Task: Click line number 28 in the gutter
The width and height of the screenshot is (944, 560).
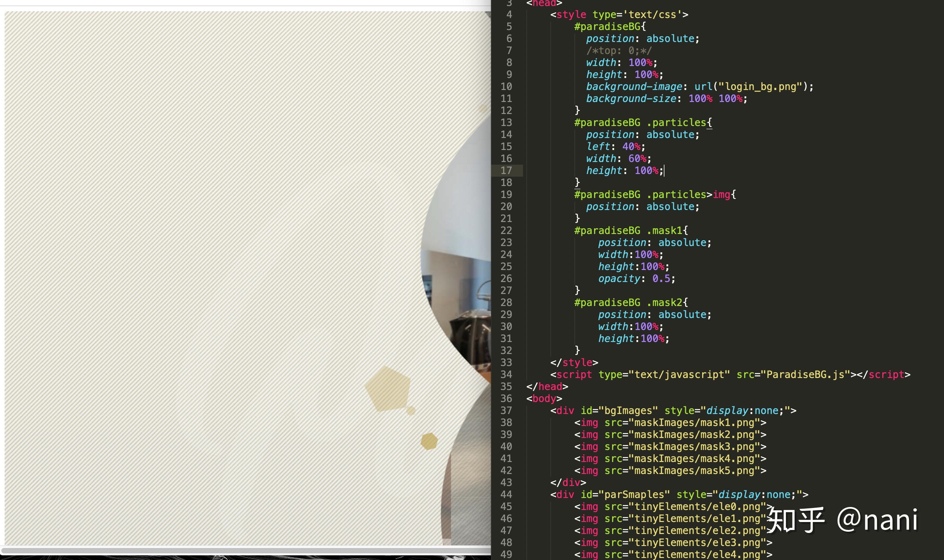Action: [506, 303]
